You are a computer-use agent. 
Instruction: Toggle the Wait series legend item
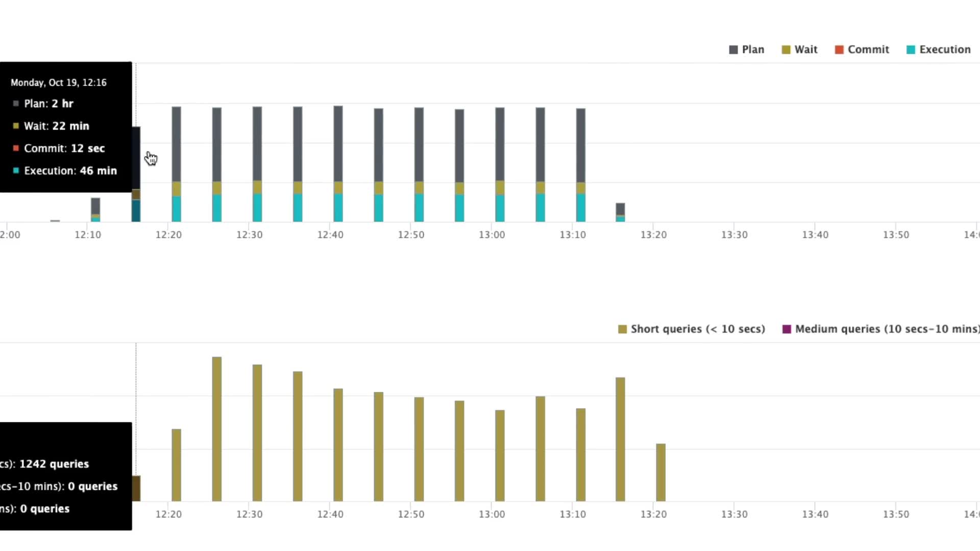[x=805, y=49]
